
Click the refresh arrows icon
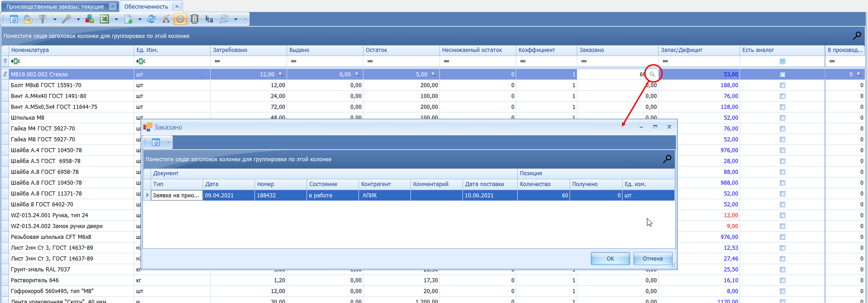[x=151, y=19]
